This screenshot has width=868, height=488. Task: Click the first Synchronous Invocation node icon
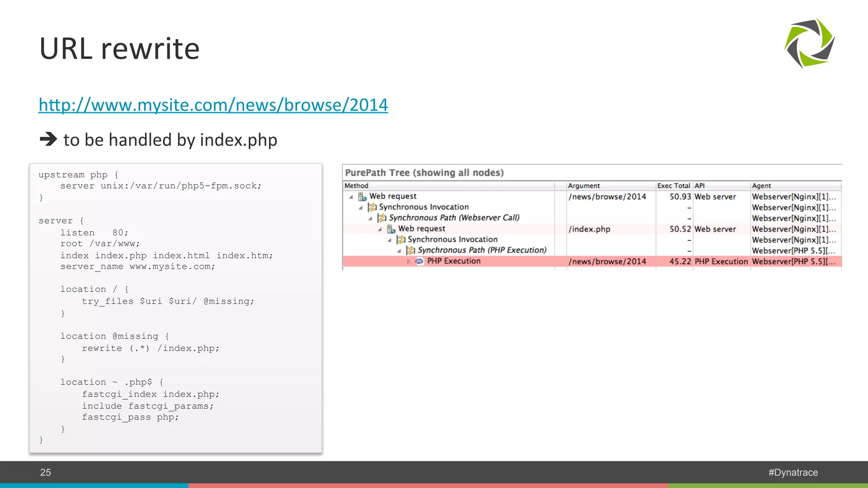click(372, 207)
